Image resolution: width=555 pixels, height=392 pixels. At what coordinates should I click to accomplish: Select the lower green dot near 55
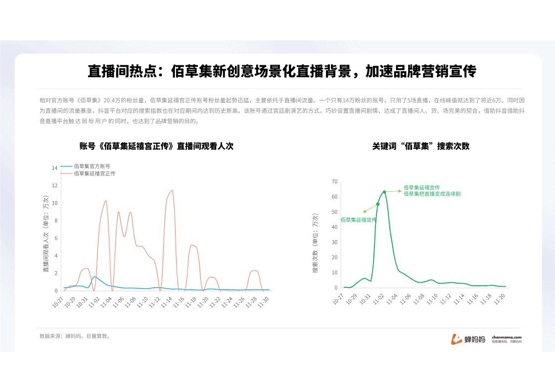coord(378,204)
